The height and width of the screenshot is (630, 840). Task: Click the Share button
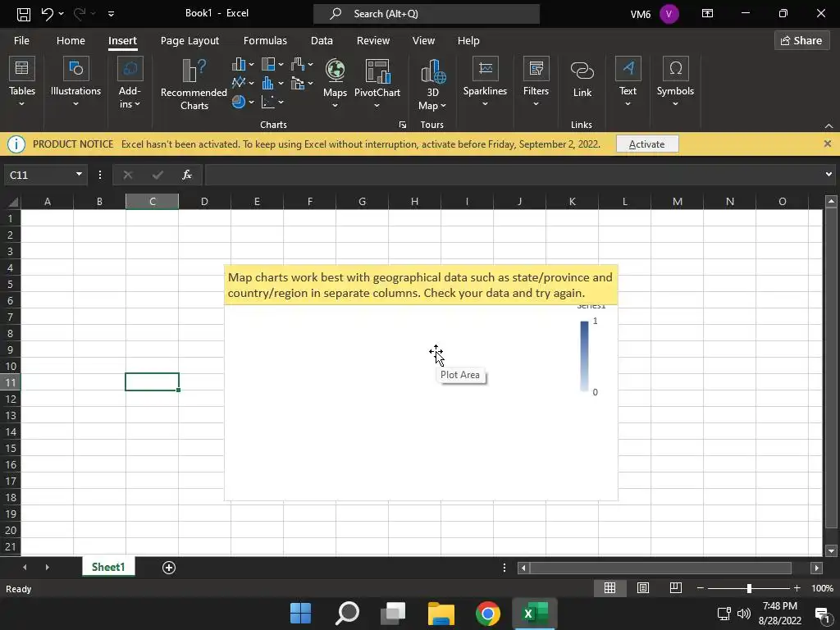801,41
